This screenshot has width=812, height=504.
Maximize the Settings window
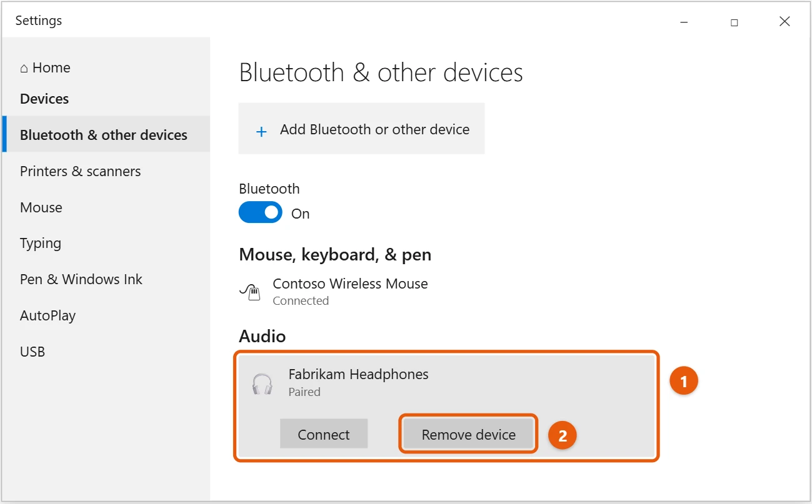coord(734,22)
